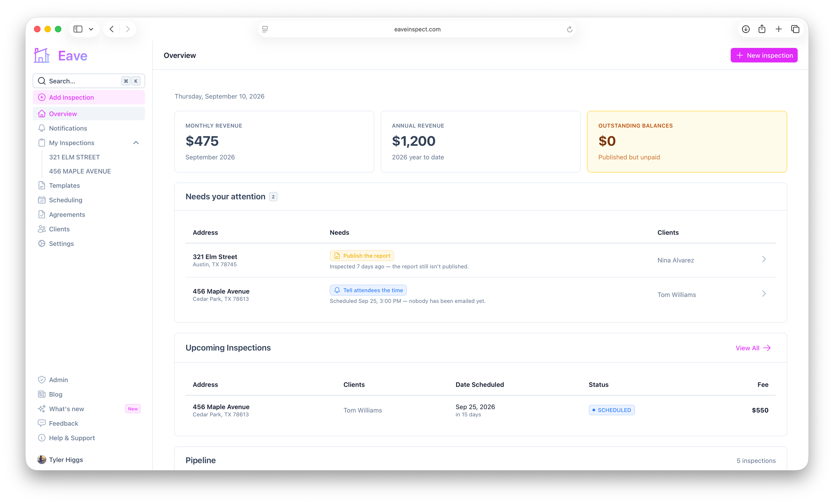This screenshot has width=834, height=504.
Task: Reload the page via address bar
Action: click(x=570, y=29)
